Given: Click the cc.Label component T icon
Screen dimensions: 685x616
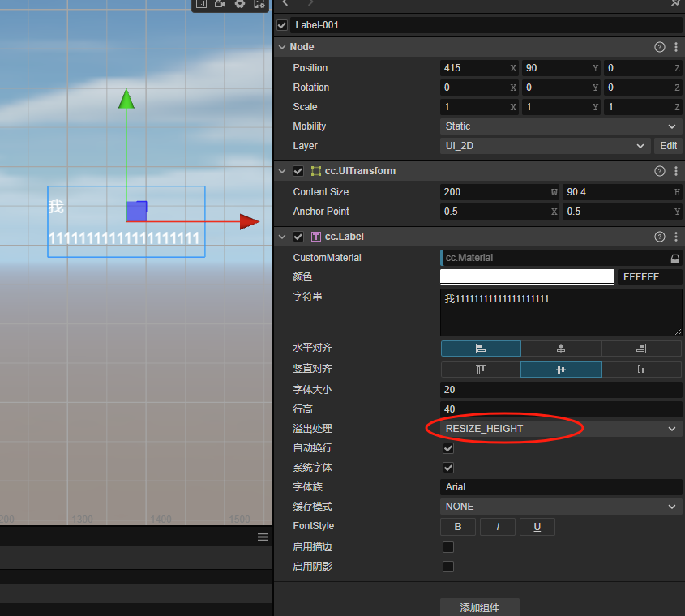Looking at the screenshot, I should coord(316,237).
